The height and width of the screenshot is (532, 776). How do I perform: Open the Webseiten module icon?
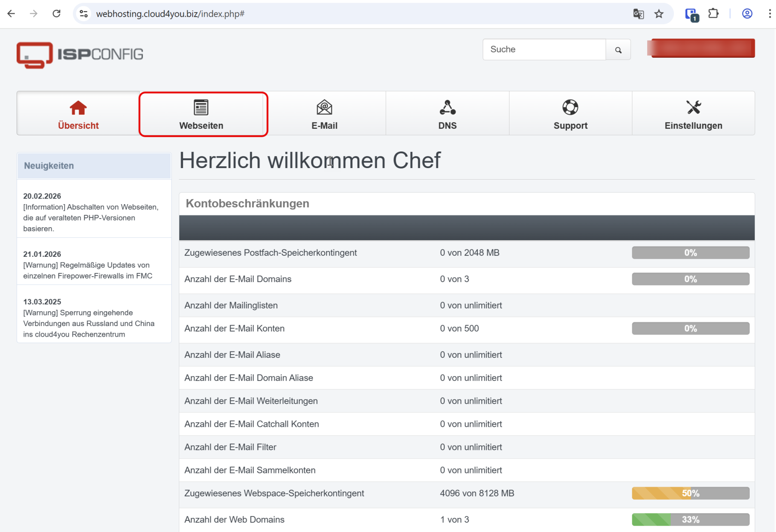tap(201, 108)
